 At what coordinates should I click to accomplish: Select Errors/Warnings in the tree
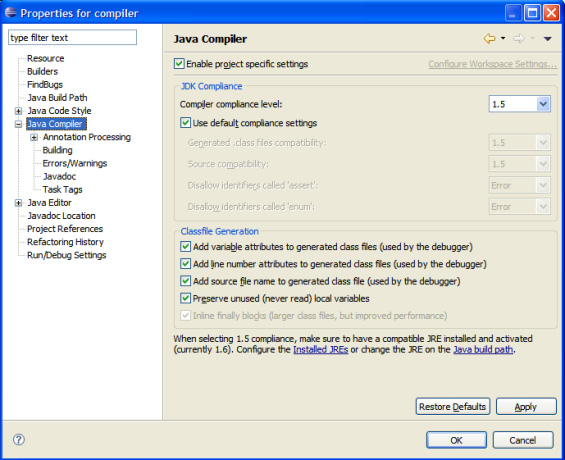pos(75,163)
